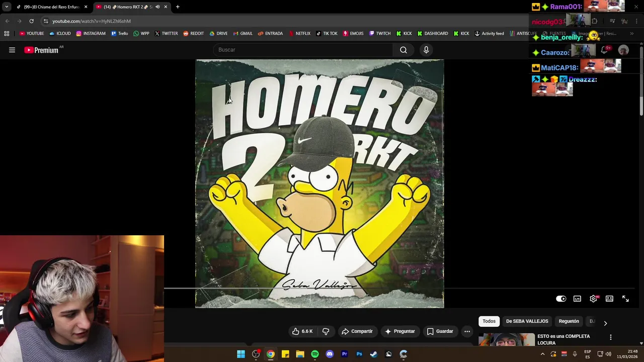Show more filter chips with right arrow
This screenshot has height=362, width=644.
(605, 323)
